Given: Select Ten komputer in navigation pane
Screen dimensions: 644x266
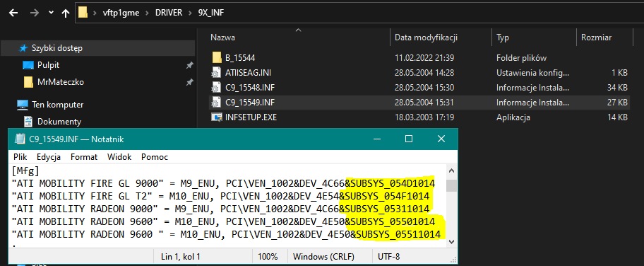Looking at the screenshot, I should click(x=57, y=105).
